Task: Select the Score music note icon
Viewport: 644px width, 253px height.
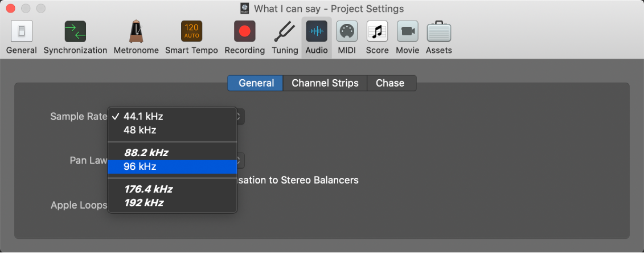Action: (377, 32)
